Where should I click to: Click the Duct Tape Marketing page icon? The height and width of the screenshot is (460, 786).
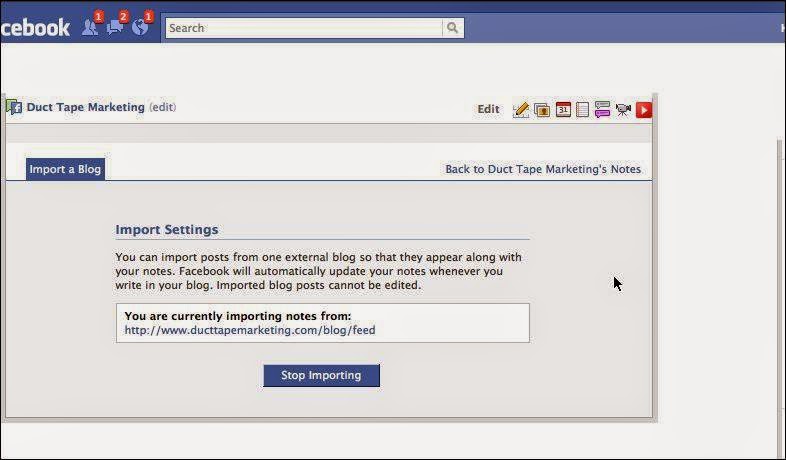[14, 107]
